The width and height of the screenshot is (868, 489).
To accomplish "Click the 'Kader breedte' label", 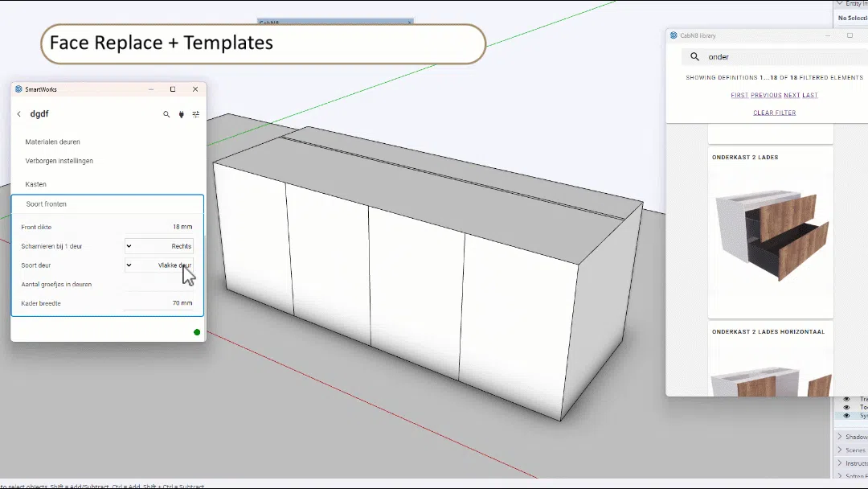I will coord(41,303).
